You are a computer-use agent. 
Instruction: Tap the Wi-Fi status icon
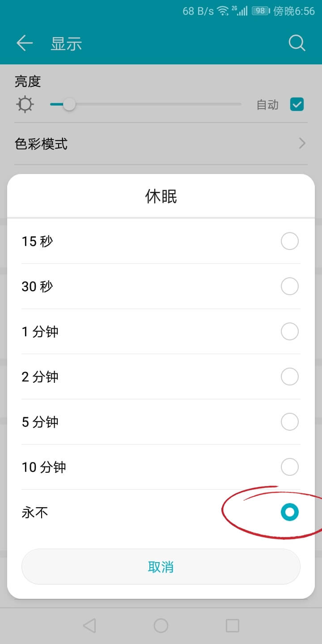pos(223,11)
